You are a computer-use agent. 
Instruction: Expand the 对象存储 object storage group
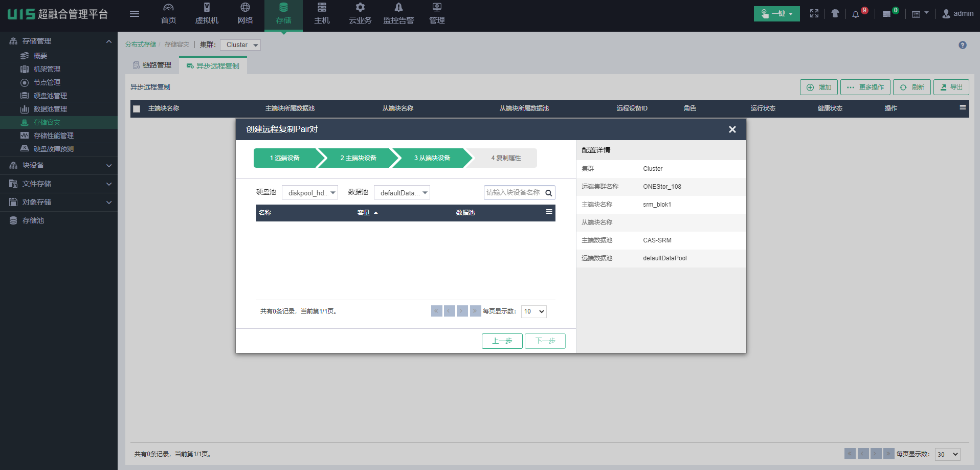click(x=59, y=203)
